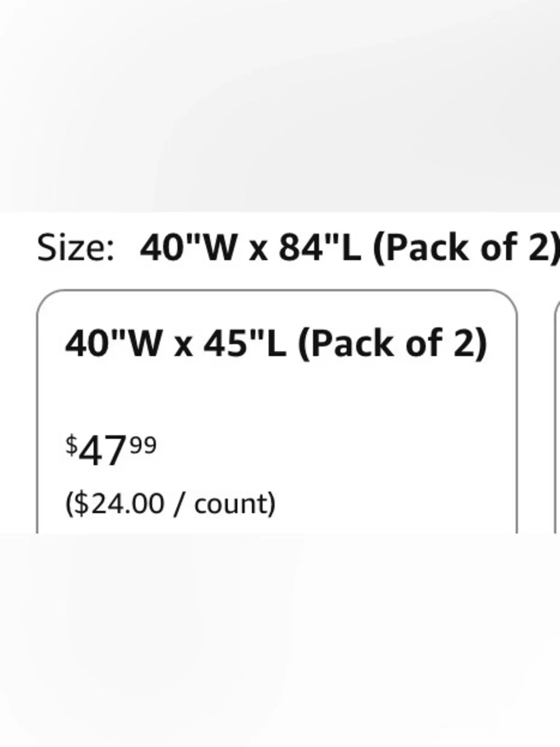
Task: Click (Pack of 2) in the option card
Action: 392,344
